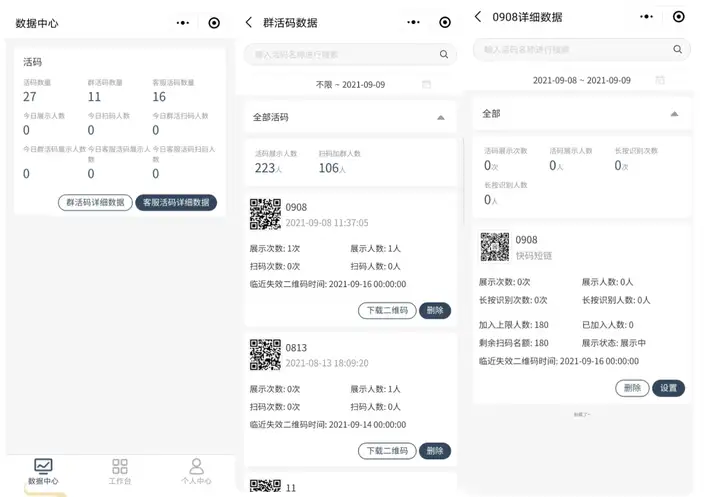Switch to 个人中心 bottom tab
This screenshot has width=720, height=497.
point(196,472)
